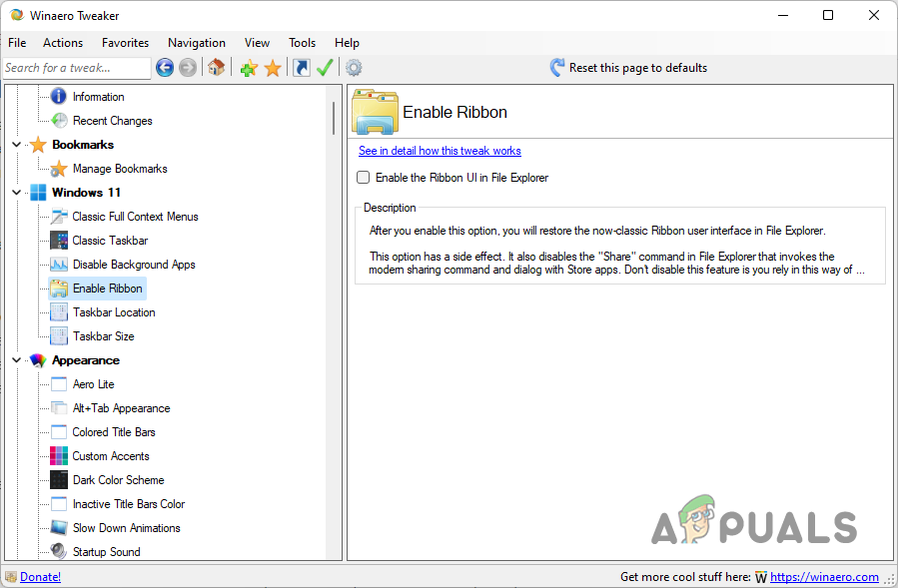Open bookmarks with the gold star toolbar icon
Image resolution: width=898 pixels, height=588 pixels.
point(273,68)
